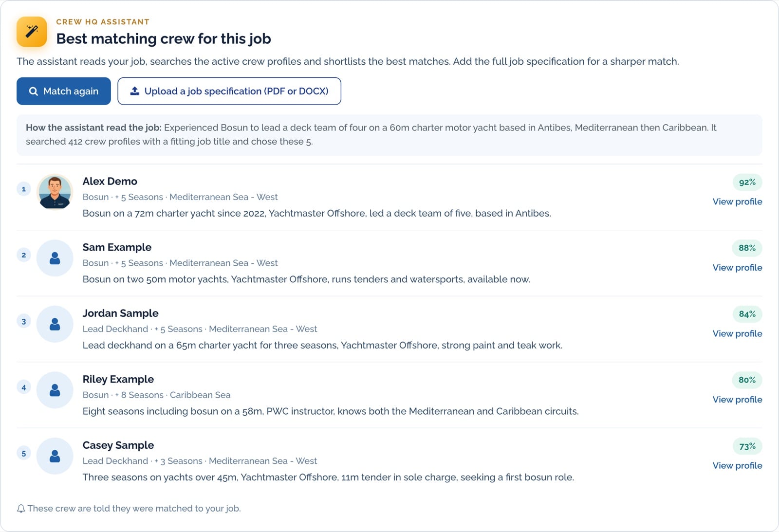Viewport: 779px width, 532px height.
Task: Click Jordan Sample's 'Lead deckhand on a 65m' description
Action: (322, 346)
